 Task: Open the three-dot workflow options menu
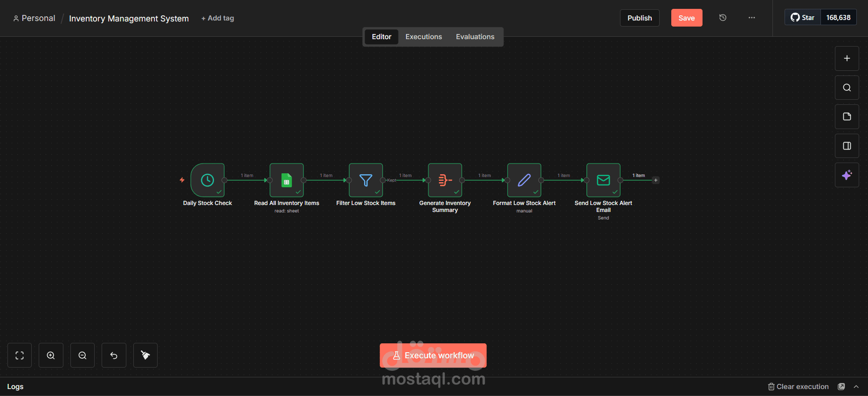[752, 18]
